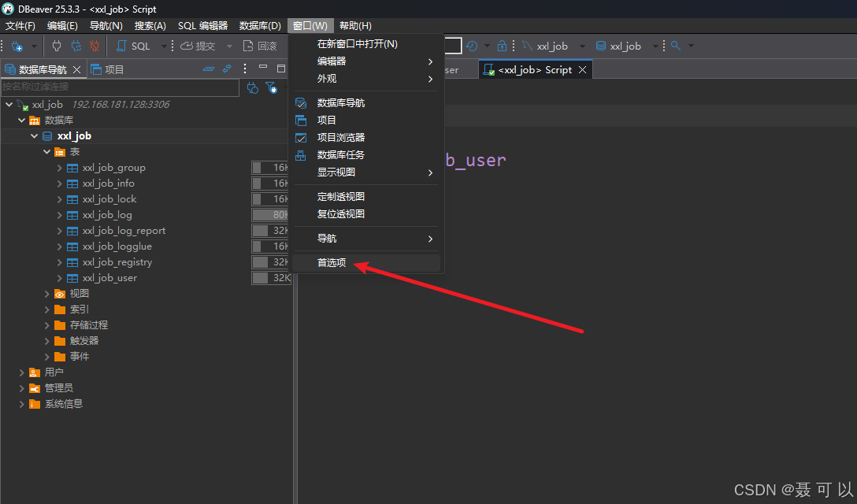Open the active connection xxl_job selector
The width and height of the screenshot is (857, 504).
[553, 46]
